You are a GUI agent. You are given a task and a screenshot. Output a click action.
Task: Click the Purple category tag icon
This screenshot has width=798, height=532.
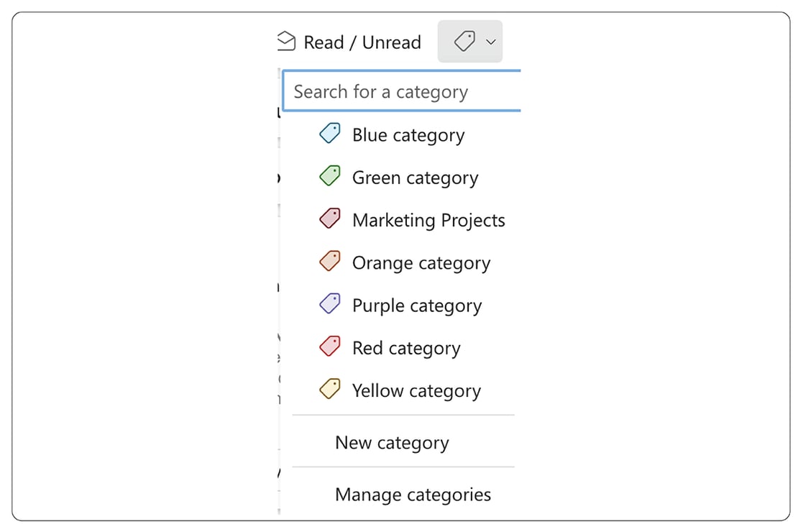329,303
